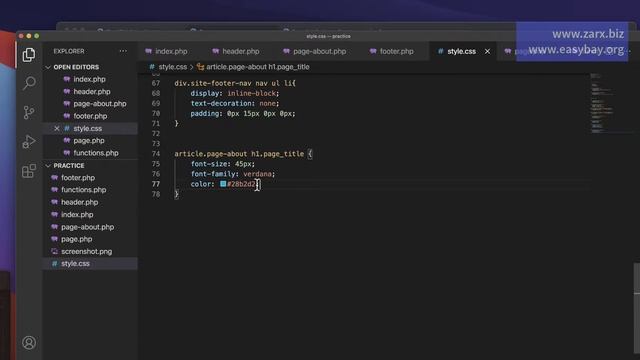This screenshot has height=360, width=640.
Task: Open the Source Control view
Action: click(29, 112)
